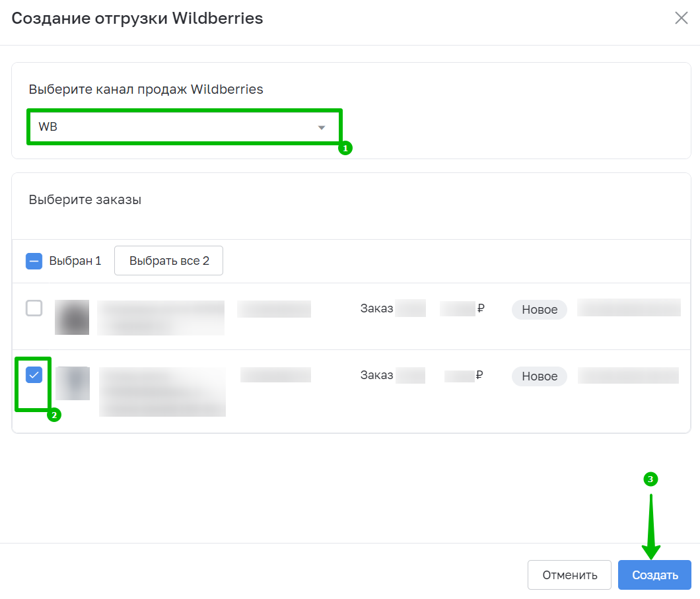Click the 'Выберите заказы' heading
Screen dimensions: 700x599
coord(85,199)
